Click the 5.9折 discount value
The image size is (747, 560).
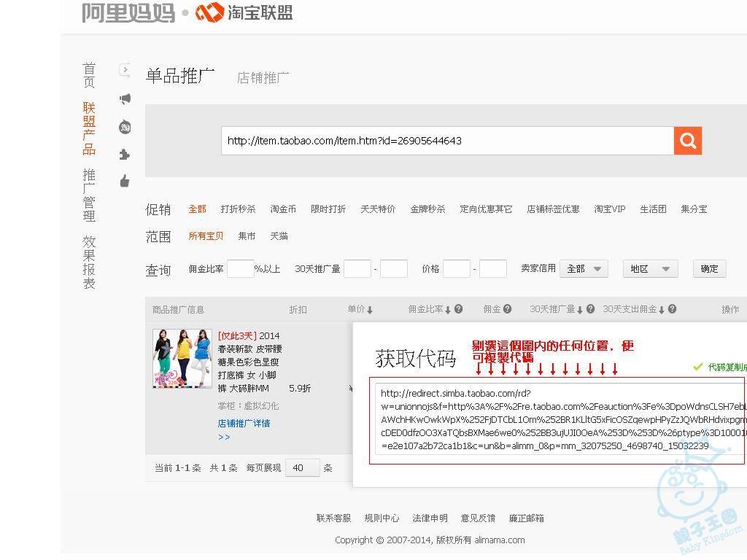(300, 389)
